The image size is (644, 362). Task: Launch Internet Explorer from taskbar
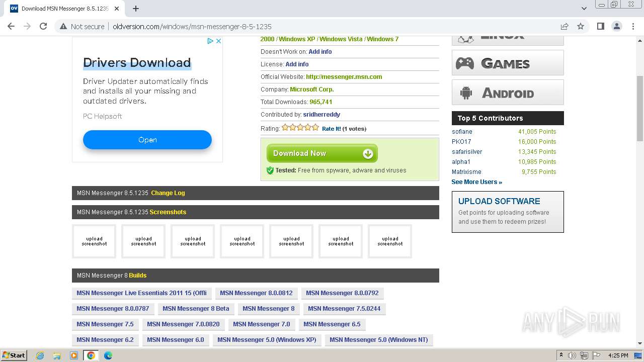(40, 355)
